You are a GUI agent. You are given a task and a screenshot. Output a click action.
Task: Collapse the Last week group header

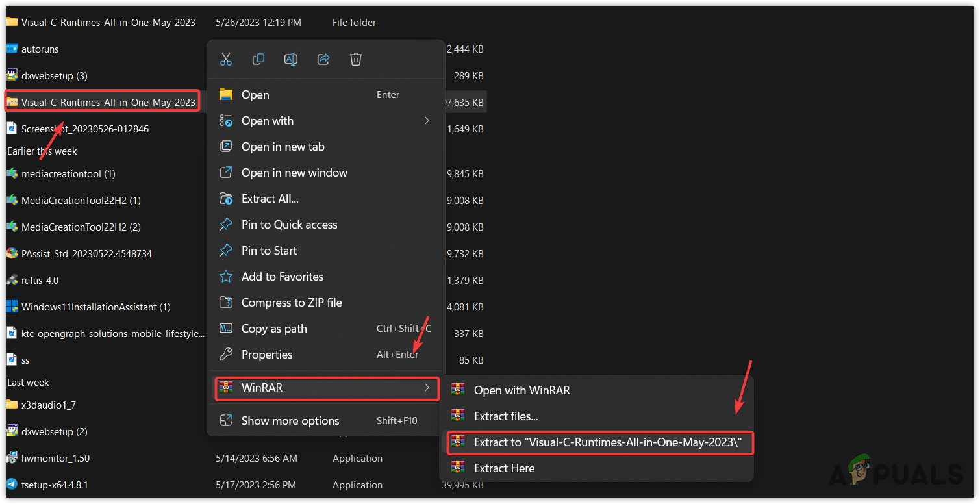tap(28, 383)
